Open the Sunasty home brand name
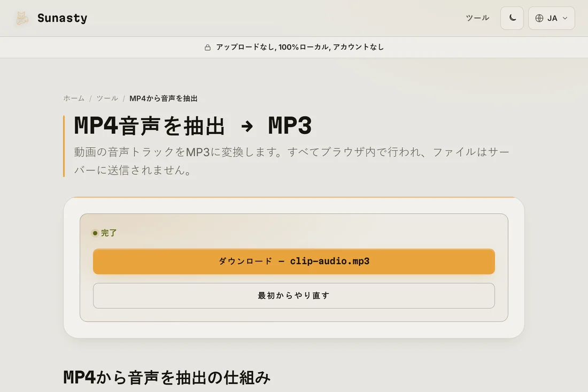 (x=62, y=18)
